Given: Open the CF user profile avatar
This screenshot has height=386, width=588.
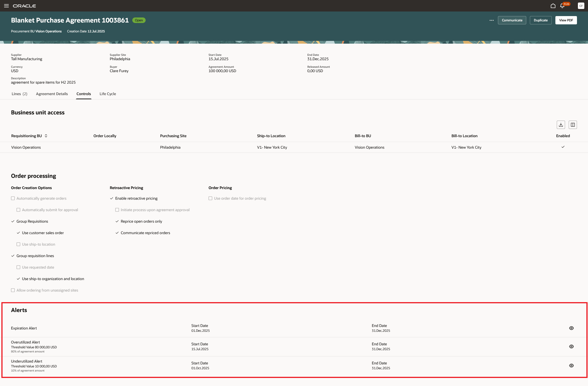Looking at the screenshot, I should [581, 6].
